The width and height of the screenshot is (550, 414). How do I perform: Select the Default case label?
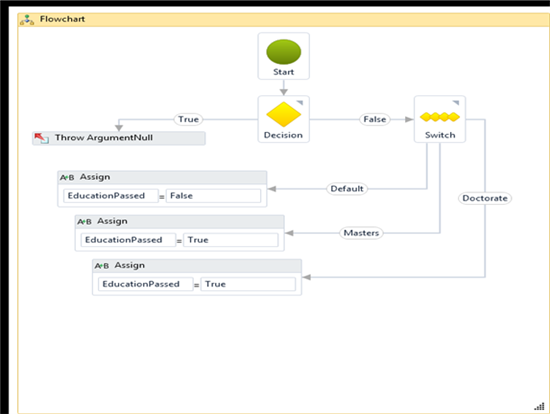pos(347,189)
